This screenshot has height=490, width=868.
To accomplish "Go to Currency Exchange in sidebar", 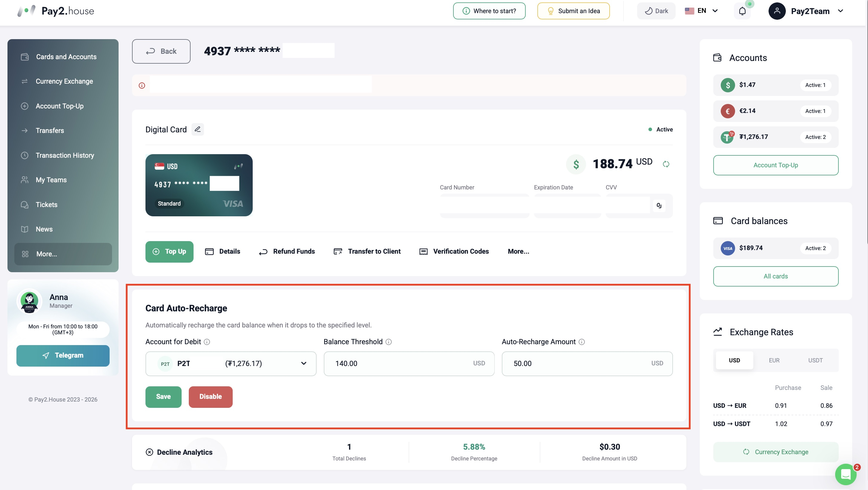I will tap(63, 81).
